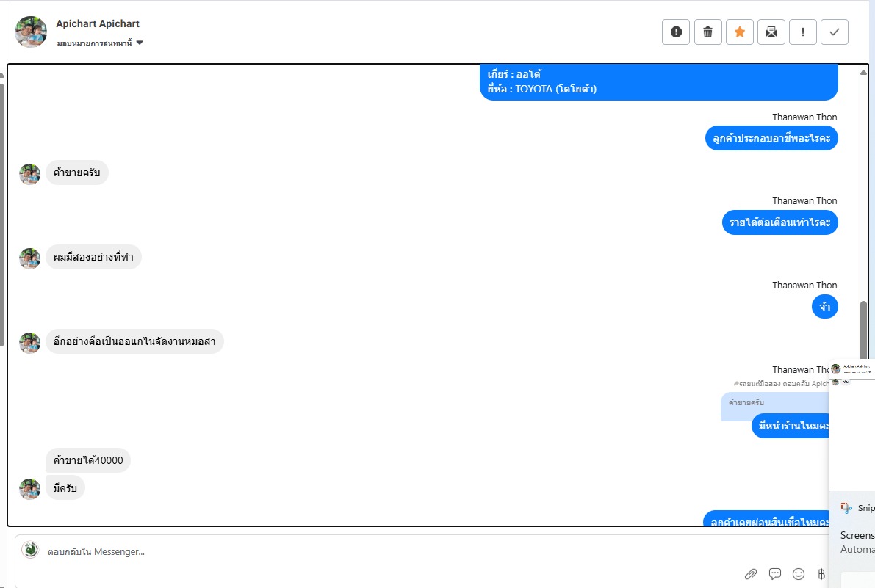The height and width of the screenshot is (588, 875).
Task: Click the page logo beside reply box
Action: tap(30, 551)
